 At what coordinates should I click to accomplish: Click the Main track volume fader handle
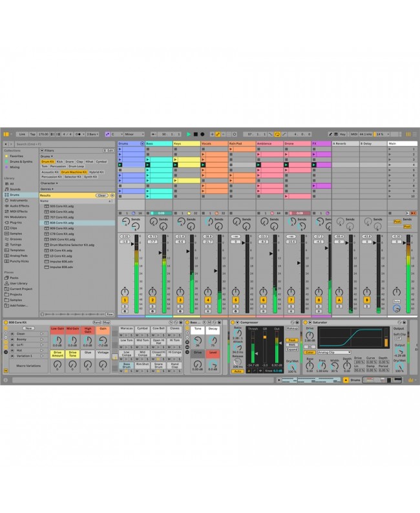(x=404, y=243)
